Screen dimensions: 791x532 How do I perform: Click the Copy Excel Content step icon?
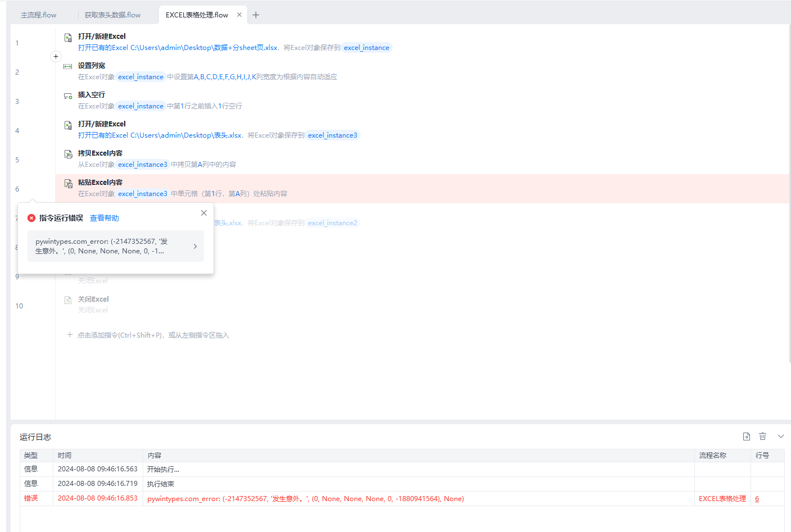point(68,154)
